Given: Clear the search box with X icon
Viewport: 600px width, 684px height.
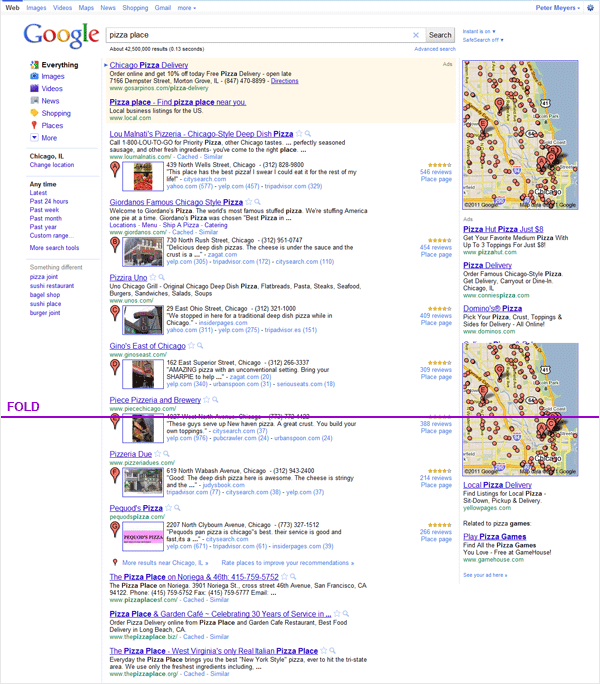Looking at the screenshot, I should point(416,35).
